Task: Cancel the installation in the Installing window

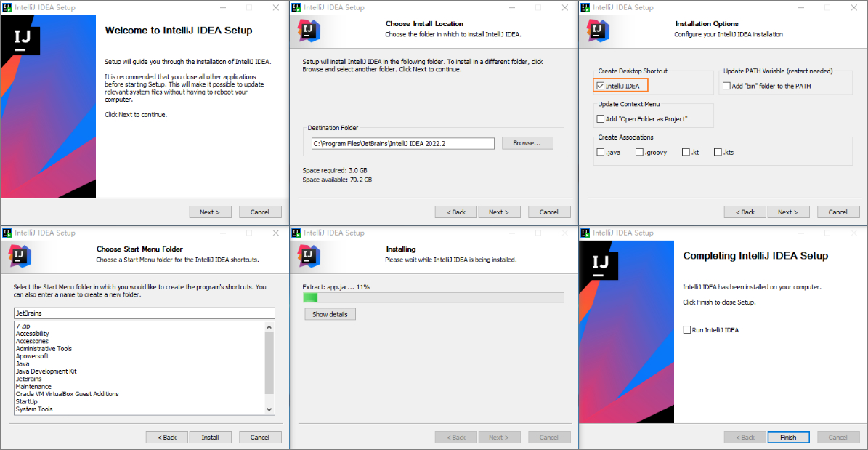Action: pos(549,437)
